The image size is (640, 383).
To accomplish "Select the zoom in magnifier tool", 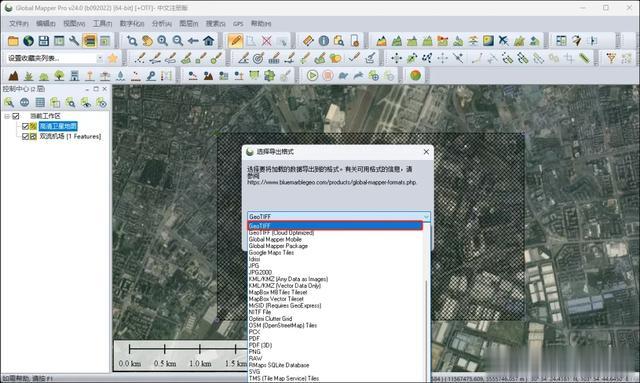I will click(162, 41).
